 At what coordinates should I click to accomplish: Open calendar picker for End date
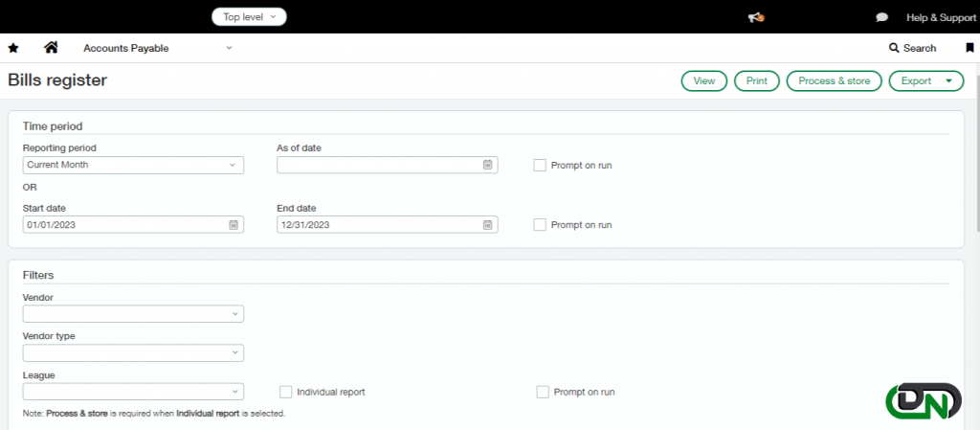coord(487,225)
